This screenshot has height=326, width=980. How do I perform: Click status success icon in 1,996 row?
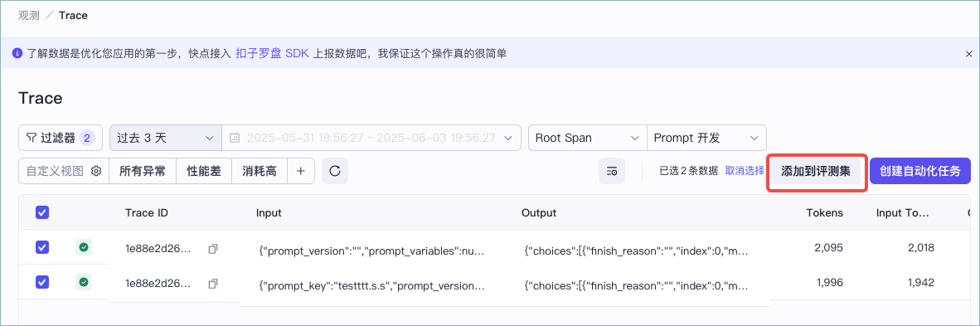[83, 282]
